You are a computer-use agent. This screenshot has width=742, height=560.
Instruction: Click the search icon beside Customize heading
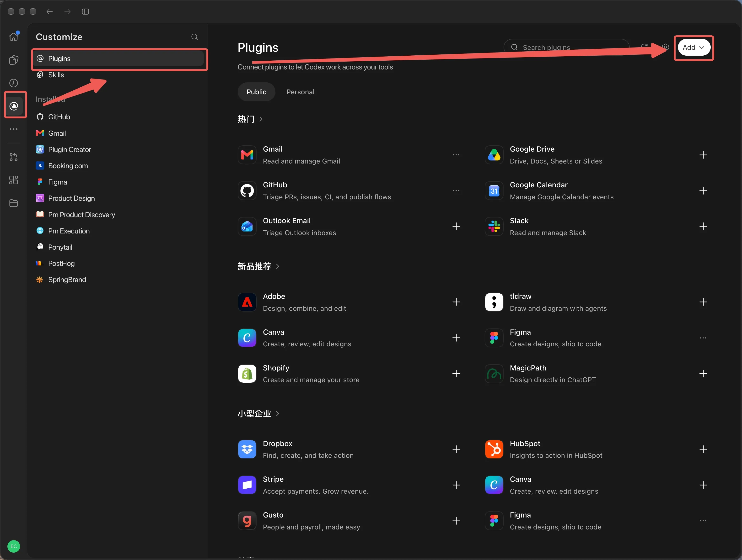click(194, 37)
